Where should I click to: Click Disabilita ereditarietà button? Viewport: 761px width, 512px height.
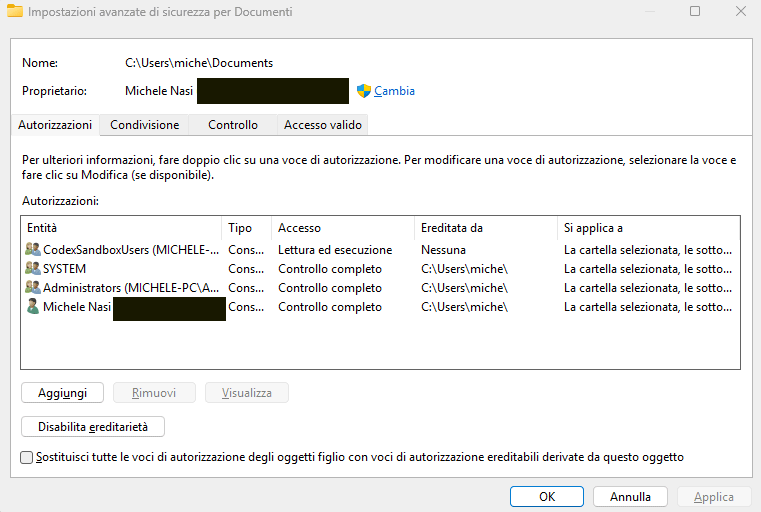[93, 427]
